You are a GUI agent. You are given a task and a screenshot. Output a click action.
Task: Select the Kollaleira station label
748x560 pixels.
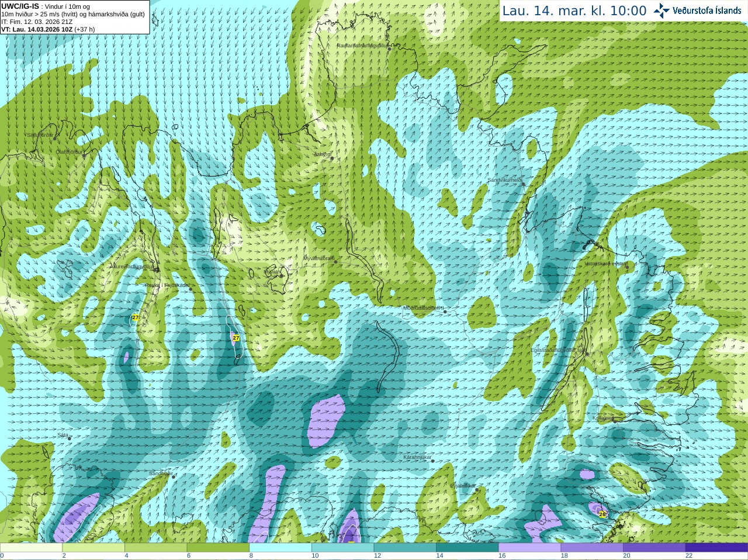pos(603,418)
